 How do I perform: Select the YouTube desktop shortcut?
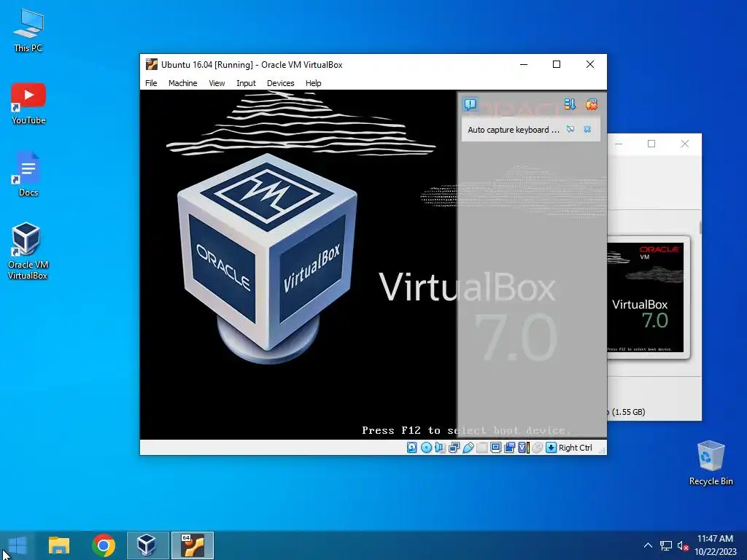[28, 104]
